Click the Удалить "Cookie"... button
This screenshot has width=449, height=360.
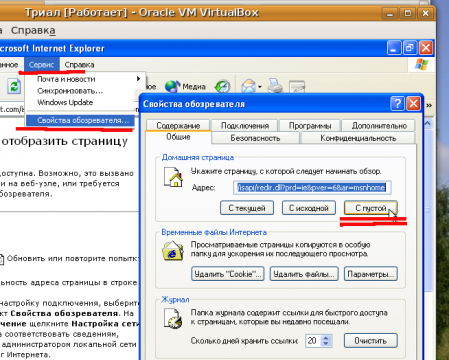pos(228,274)
